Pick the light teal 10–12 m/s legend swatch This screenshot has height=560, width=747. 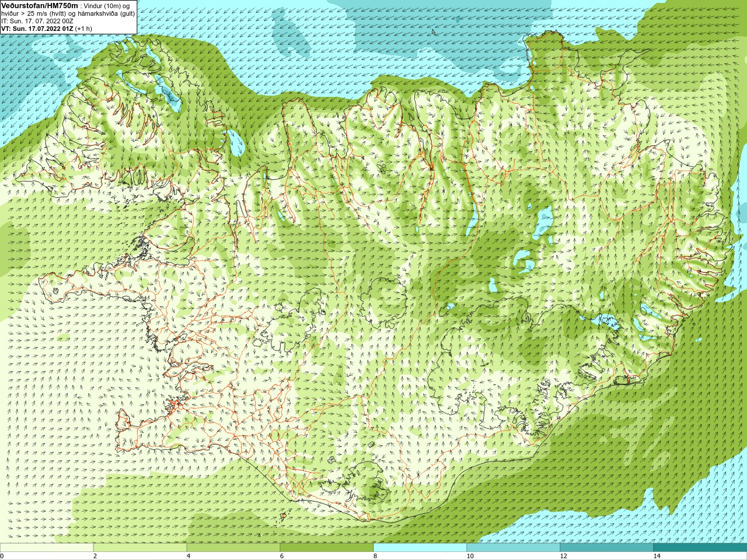[x=514, y=548]
